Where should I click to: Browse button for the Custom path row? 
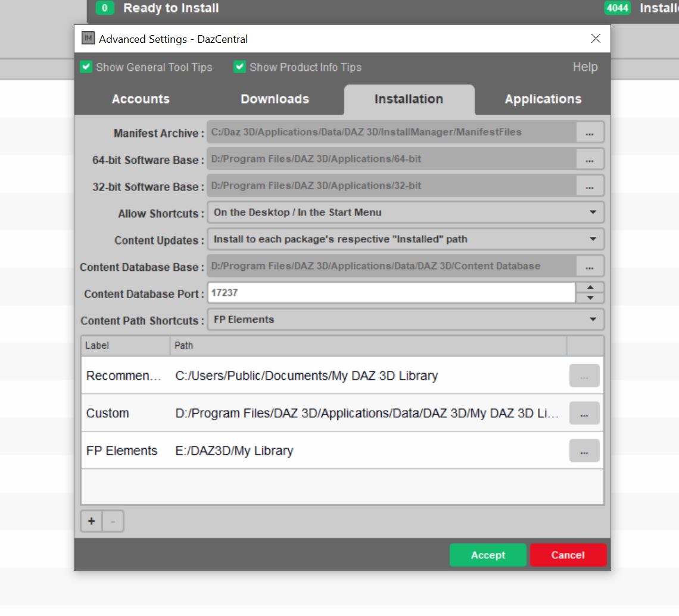(x=584, y=413)
